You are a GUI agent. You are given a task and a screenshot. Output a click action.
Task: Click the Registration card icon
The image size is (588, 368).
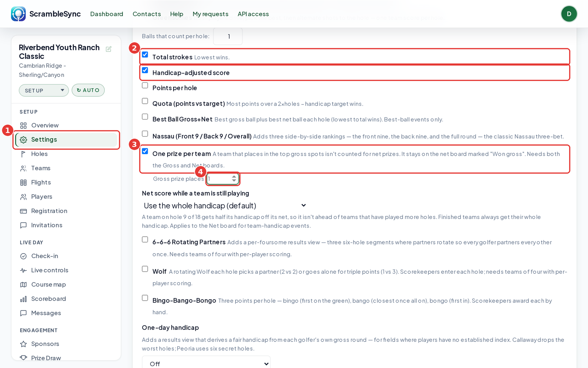pyautogui.click(x=24, y=211)
